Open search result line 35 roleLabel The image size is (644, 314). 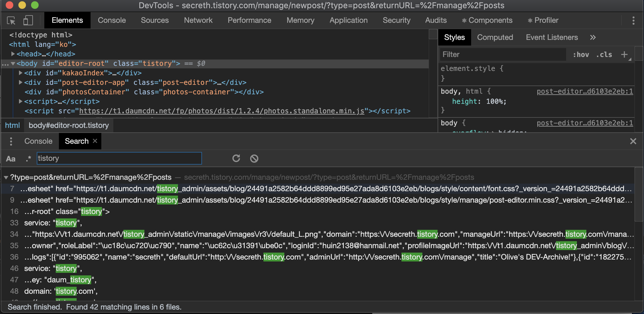(x=318, y=246)
